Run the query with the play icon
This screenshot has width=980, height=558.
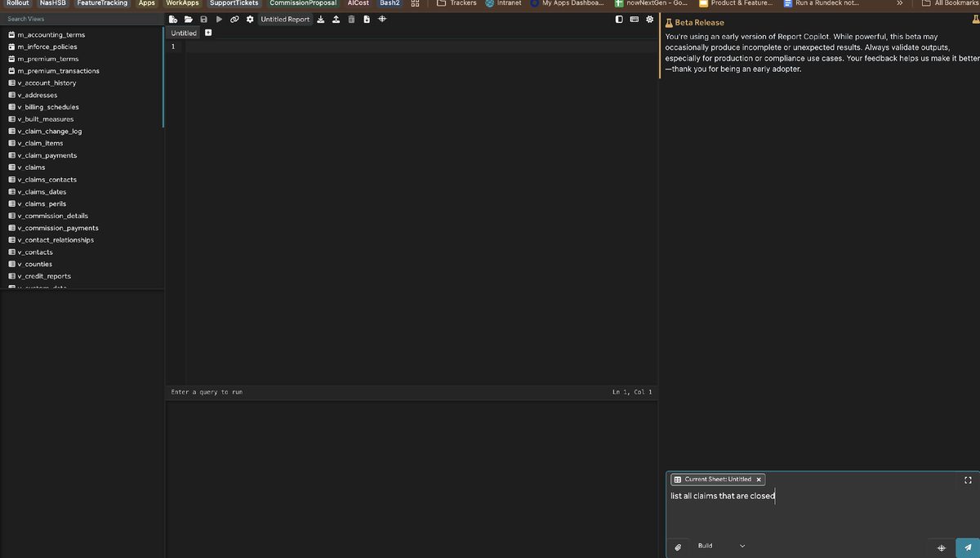[219, 19]
